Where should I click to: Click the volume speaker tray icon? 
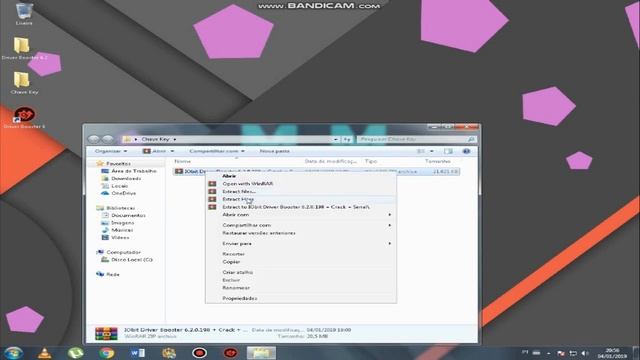click(x=584, y=353)
